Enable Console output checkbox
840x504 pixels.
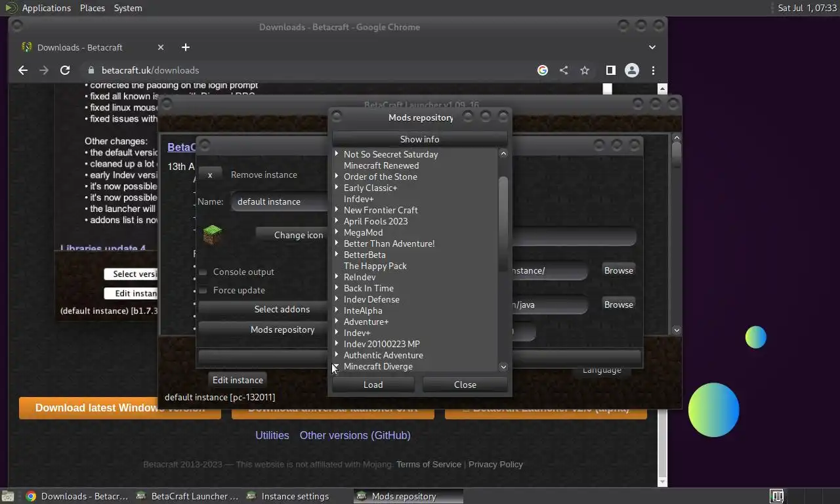pos(203,272)
